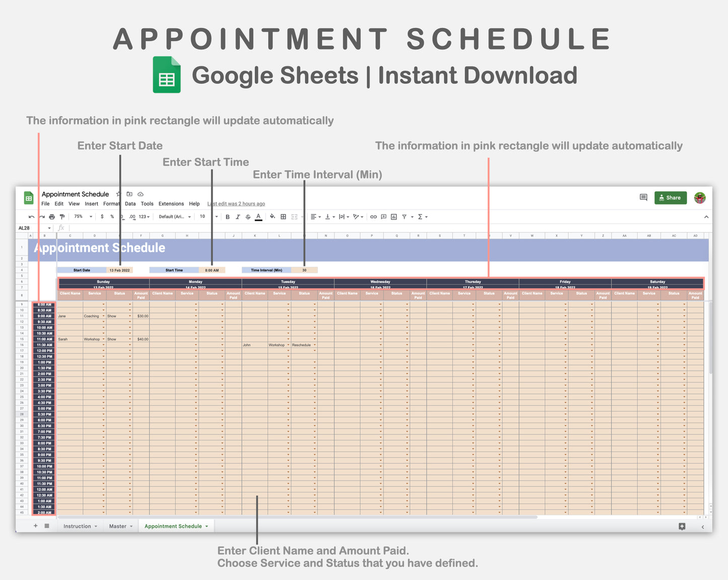Toggle strikethrough formatting
The image size is (728, 580).
[247, 216]
